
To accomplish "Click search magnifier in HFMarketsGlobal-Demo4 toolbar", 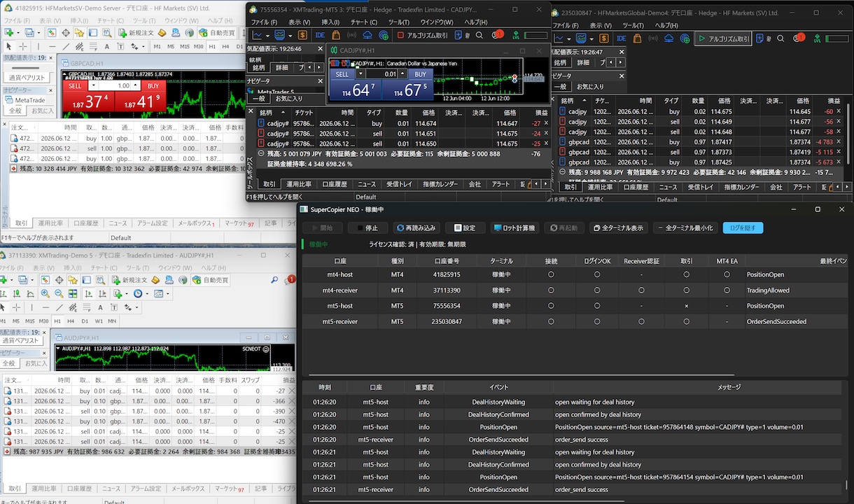I will 780,39.
